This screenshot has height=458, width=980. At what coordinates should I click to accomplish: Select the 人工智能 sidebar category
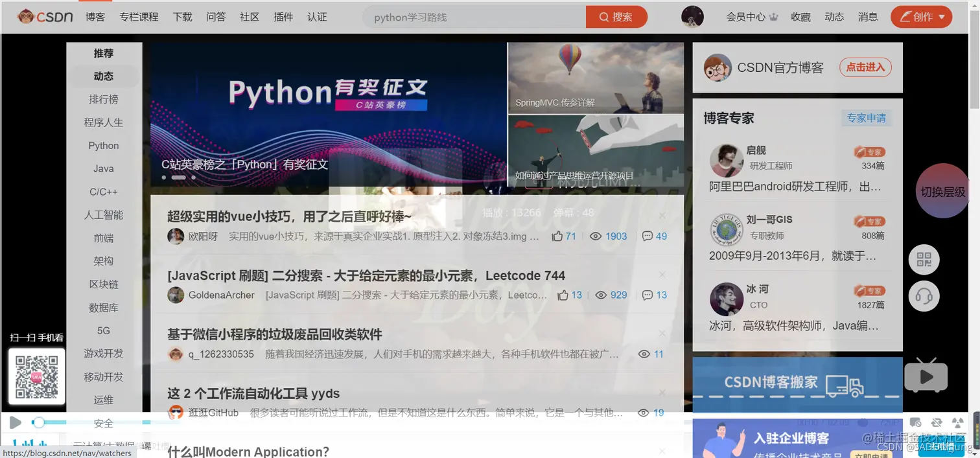pyautogui.click(x=104, y=215)
